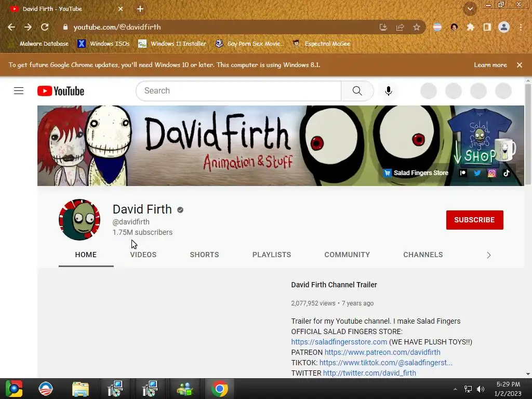Click the Chrome taskbar icon
The width and height of the screenshot is (532, 399).
220,389
